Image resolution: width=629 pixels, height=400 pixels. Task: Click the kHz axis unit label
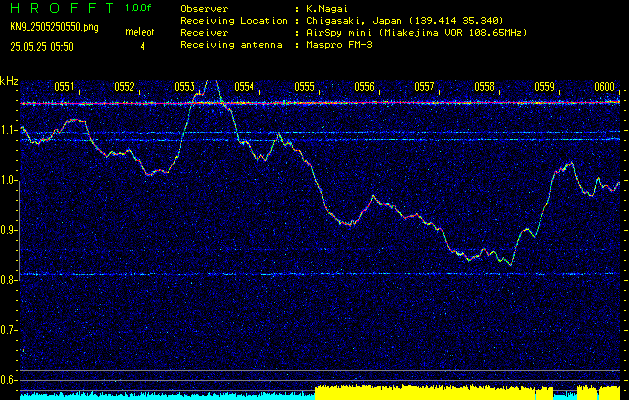(x=9, y=81)
